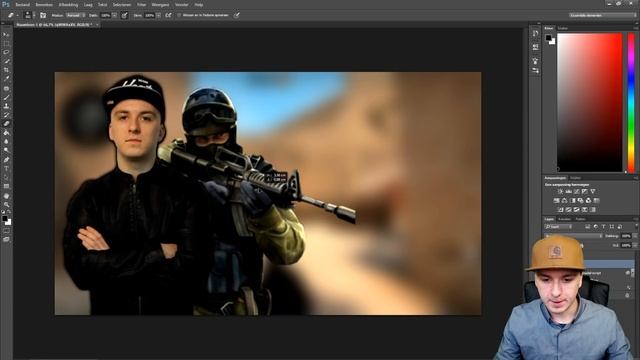The height and width of the screenshot is (360, 640).
Task: Select the Healing Brush tool
Action: pos(6,88)
